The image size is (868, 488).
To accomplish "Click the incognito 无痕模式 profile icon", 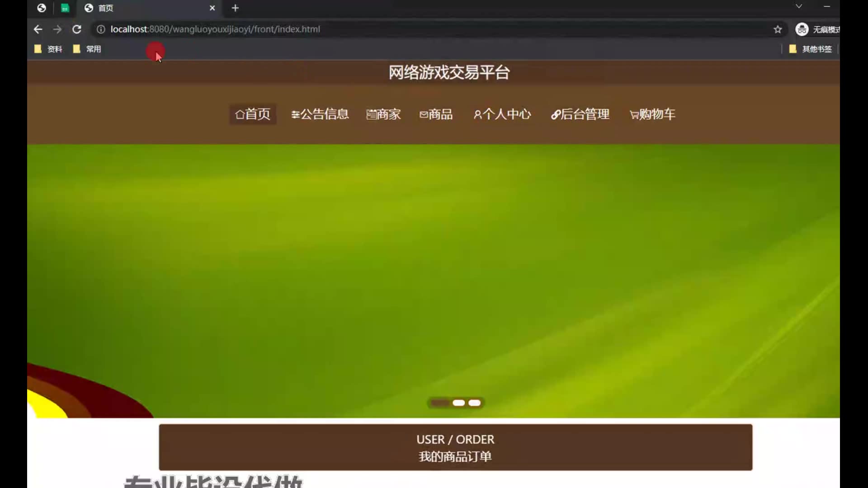I will tap(802, 29).
